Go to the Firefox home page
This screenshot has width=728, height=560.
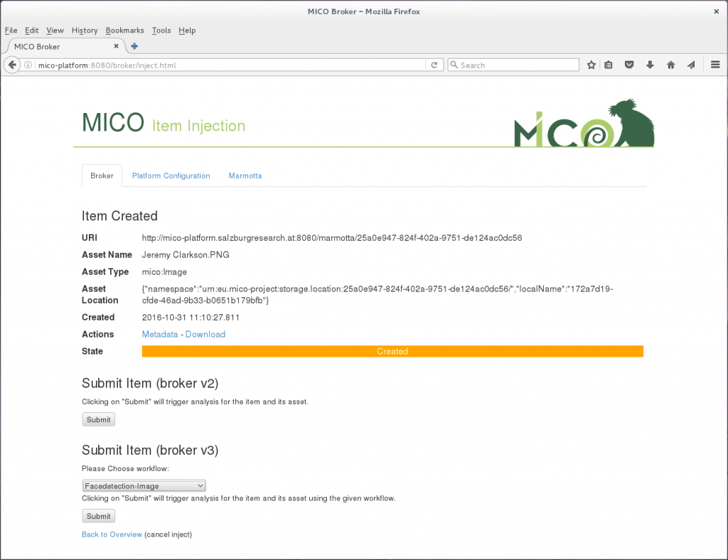coord(670,65)
